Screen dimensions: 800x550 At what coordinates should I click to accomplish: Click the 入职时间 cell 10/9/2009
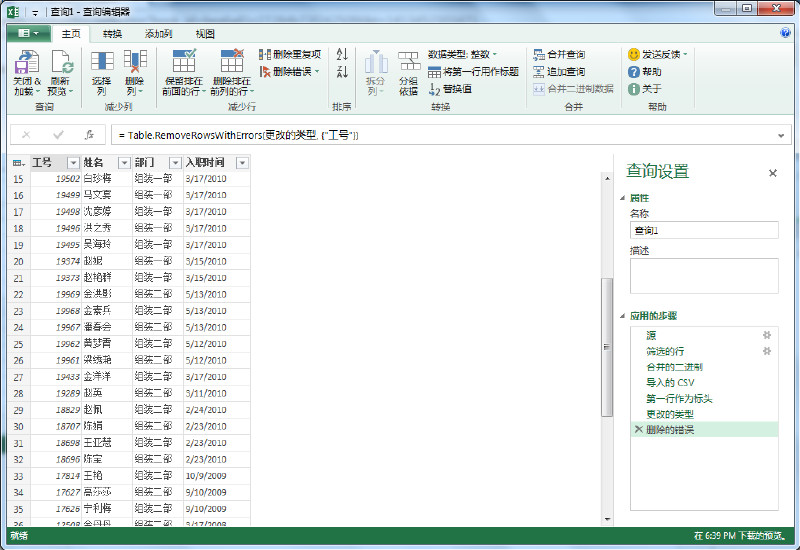pos(217,476)
